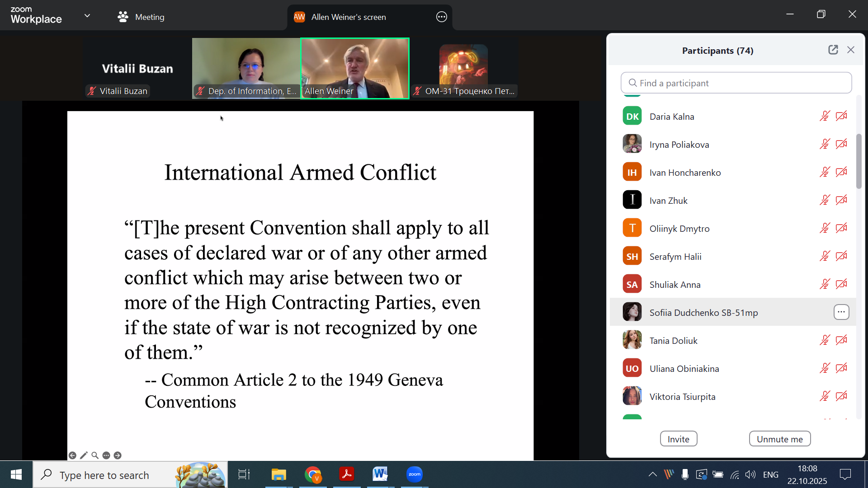Click the Invite button
Viewport: 868px width, 488px height.
(679, 439)
